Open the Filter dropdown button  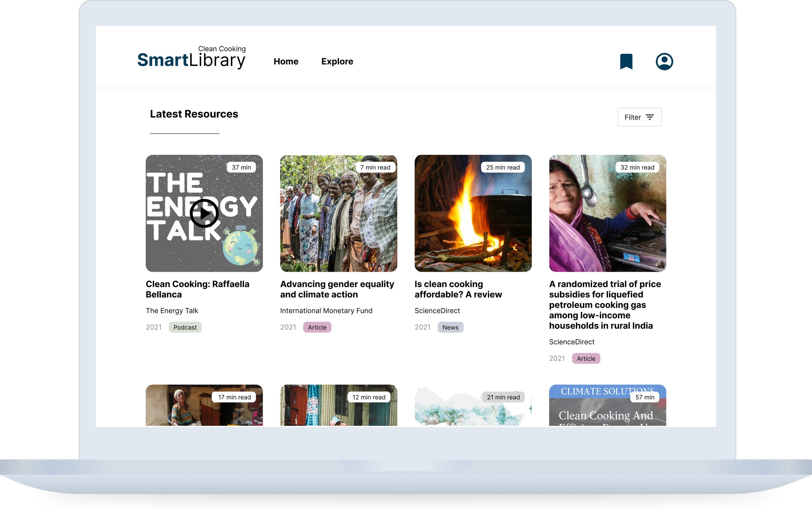(639, 117)
